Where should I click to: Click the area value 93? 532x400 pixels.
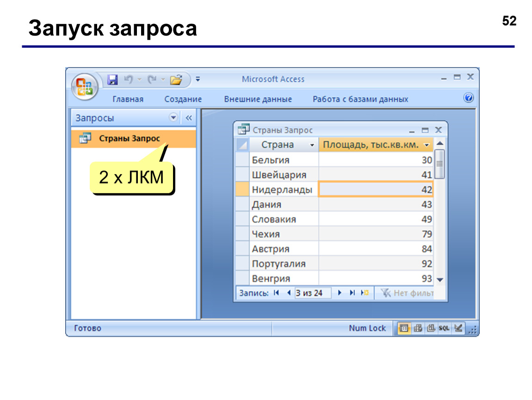click(x=376, y=278)
